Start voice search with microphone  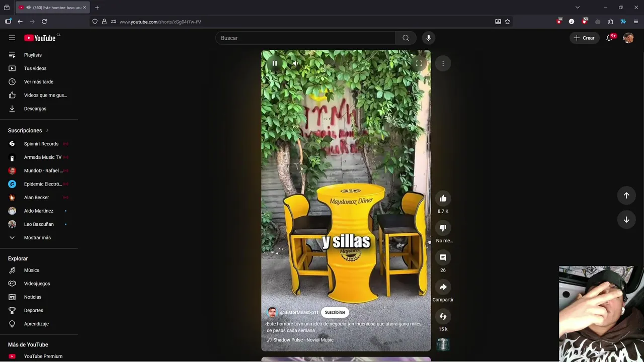tap(429, 38)
